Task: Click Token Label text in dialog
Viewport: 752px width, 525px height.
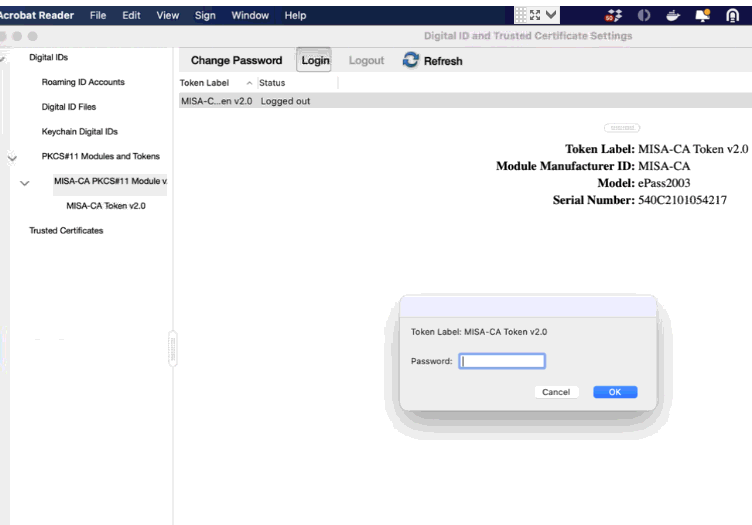Action: [479, 332]
